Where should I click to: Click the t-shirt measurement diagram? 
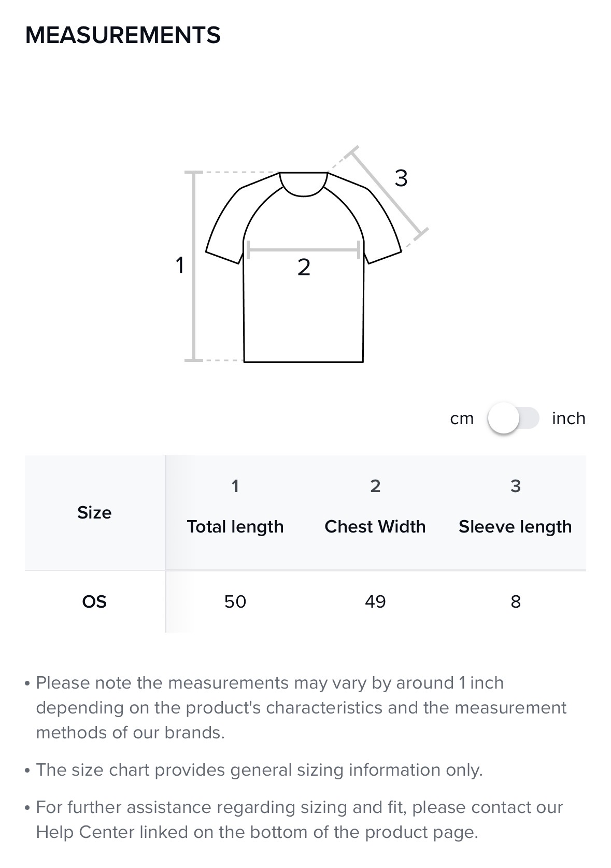point(303,301)
